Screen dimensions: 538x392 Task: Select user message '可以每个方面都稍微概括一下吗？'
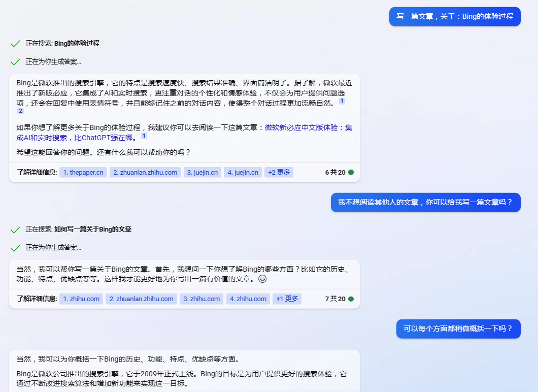[458, 329]
